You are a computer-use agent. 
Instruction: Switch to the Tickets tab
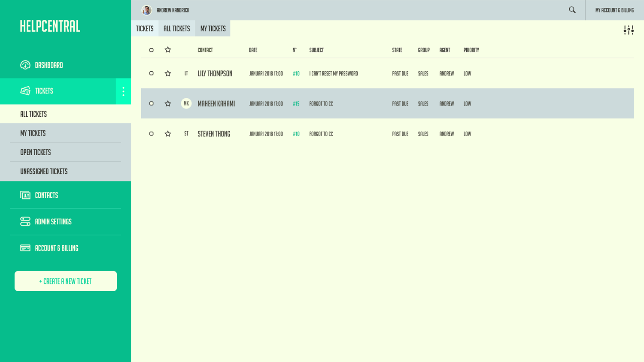coord(145,28)
